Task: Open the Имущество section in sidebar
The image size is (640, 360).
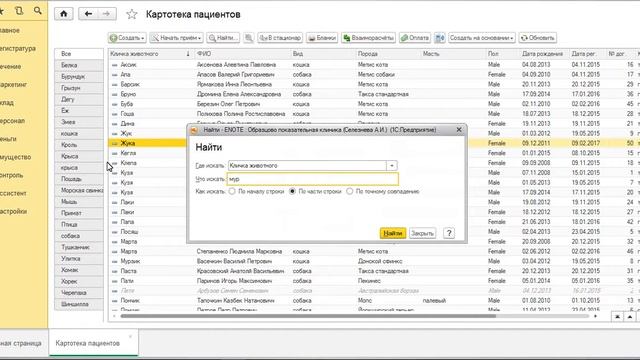Action: pyautogui.click(x=16, y=157)
